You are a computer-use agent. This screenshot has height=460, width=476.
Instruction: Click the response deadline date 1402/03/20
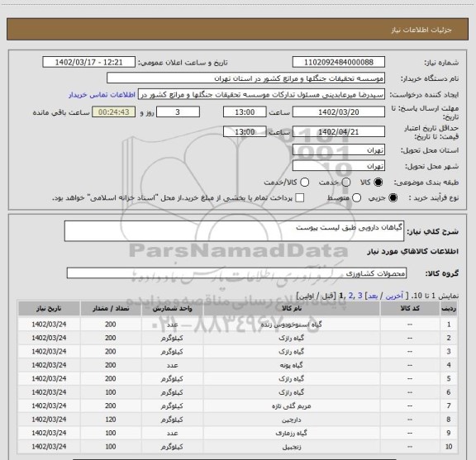tap(339, 112)
